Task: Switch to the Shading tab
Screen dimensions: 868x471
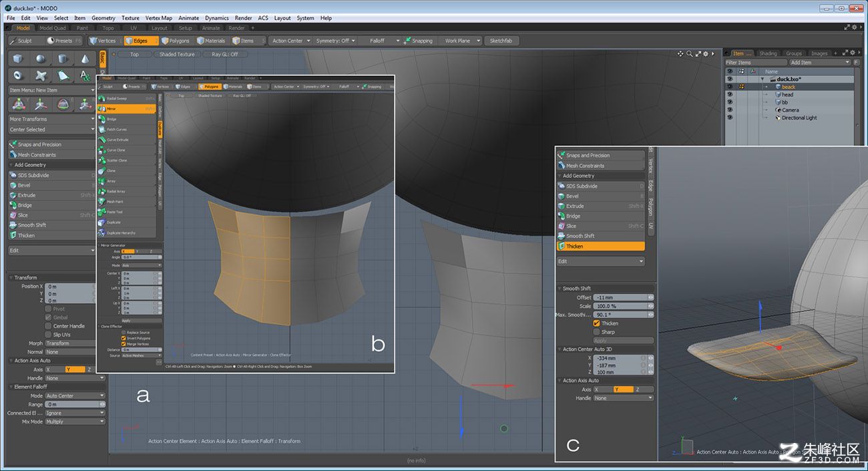Action: coord(768,53)
